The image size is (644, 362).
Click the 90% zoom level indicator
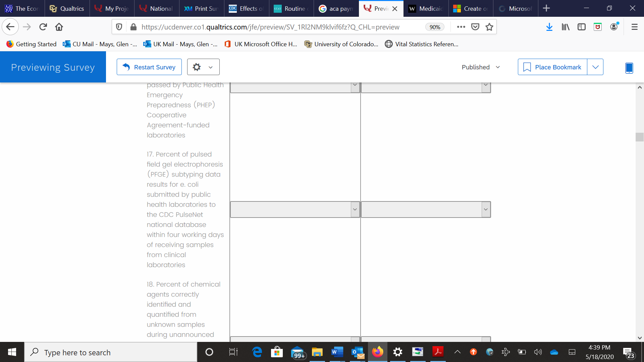point(435,27)
